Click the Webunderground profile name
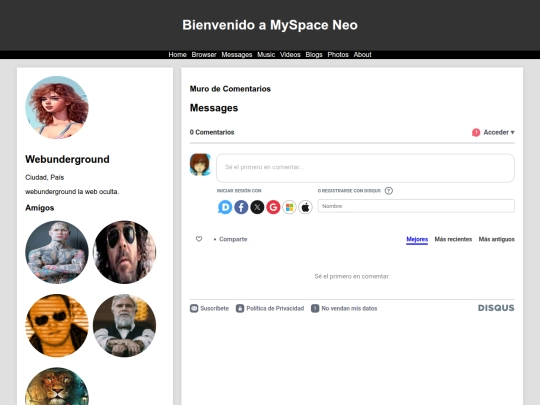Viewport: 540px width, 405px height. pyautogui.click(x=67, y=159)
